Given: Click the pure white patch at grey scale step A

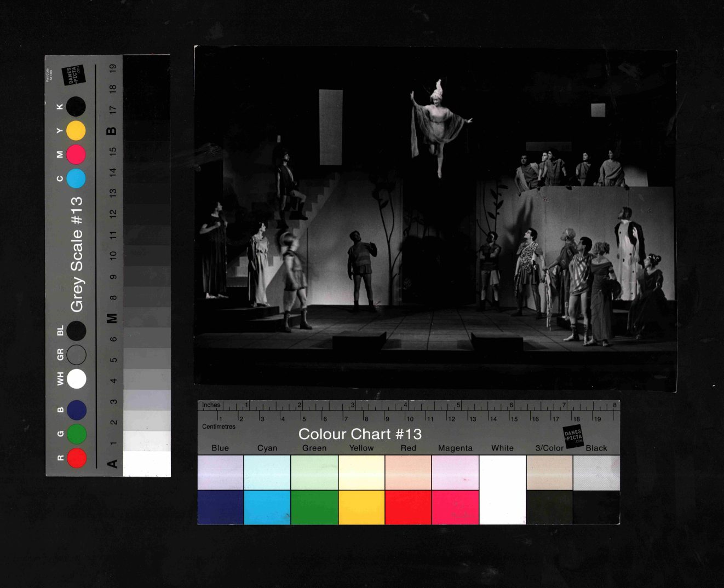Looking at the screenshot, I should tap(147, 464).
